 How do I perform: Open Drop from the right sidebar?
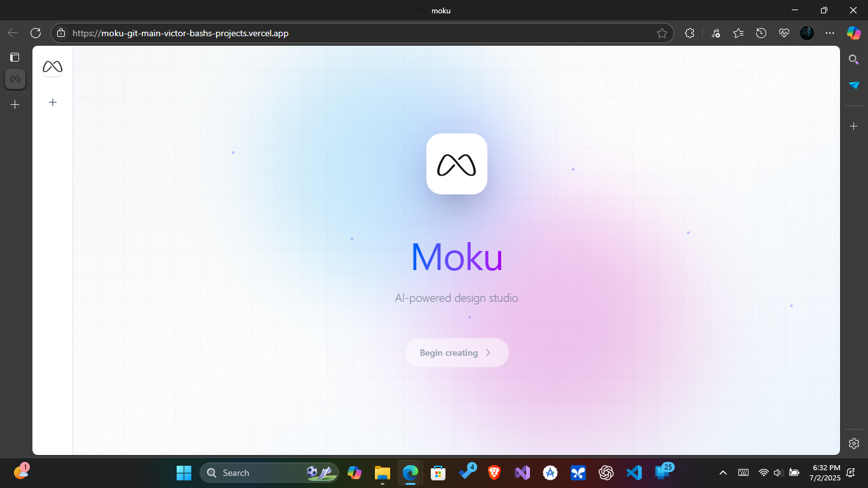point(853,85)
